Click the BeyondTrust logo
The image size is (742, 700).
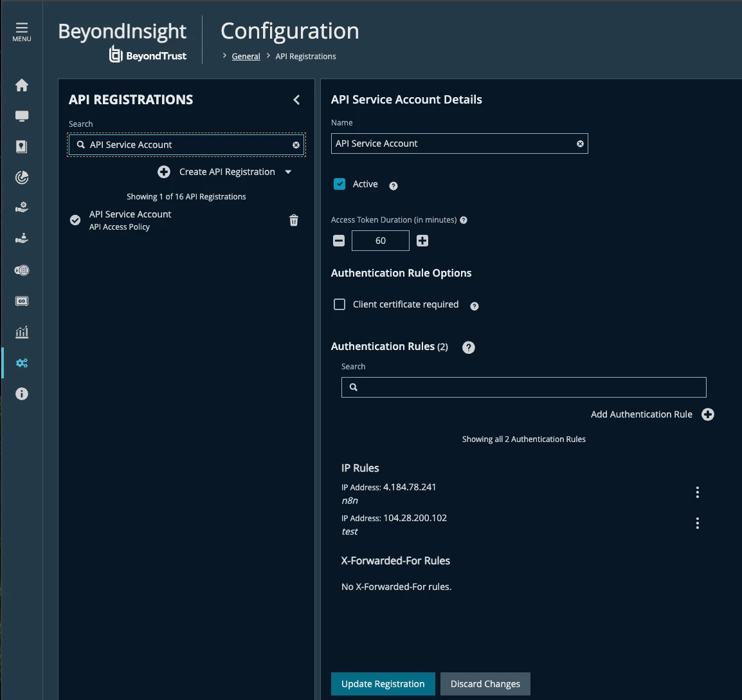coord(148,55)
